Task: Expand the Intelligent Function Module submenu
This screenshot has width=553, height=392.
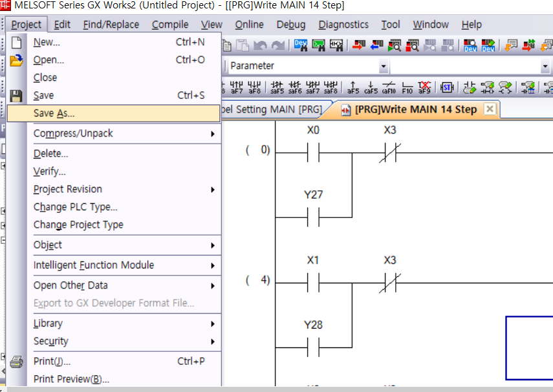Action: (x=212, y=265)
